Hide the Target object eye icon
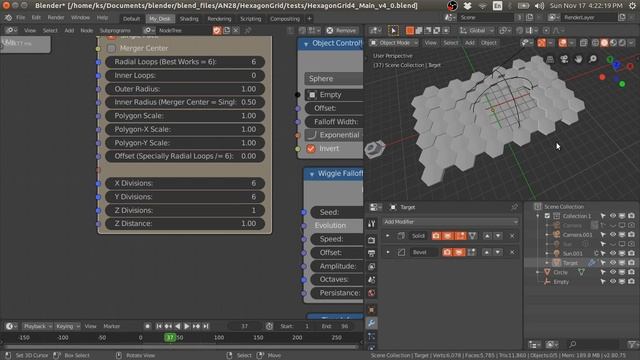The image size is (640, 360). tap(613, 263)
